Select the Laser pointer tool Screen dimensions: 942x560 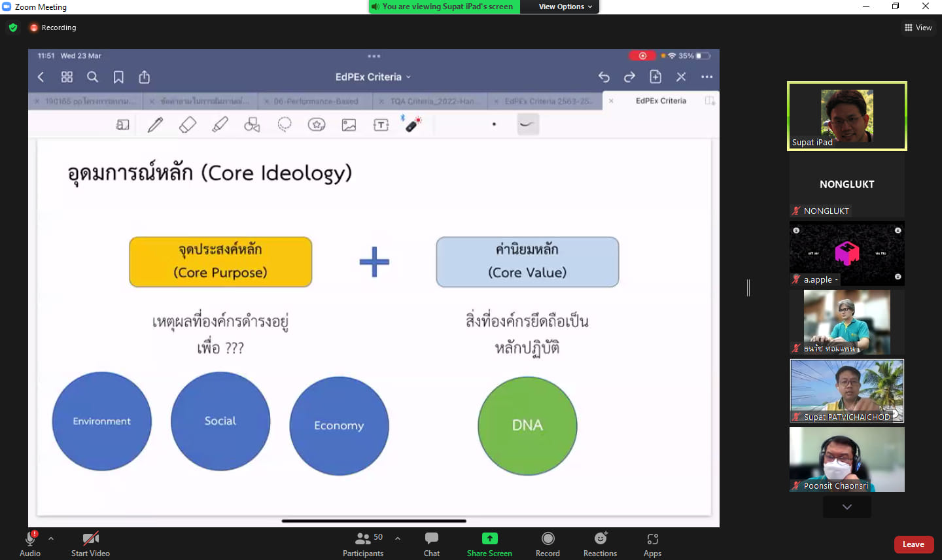coord(412,124)
